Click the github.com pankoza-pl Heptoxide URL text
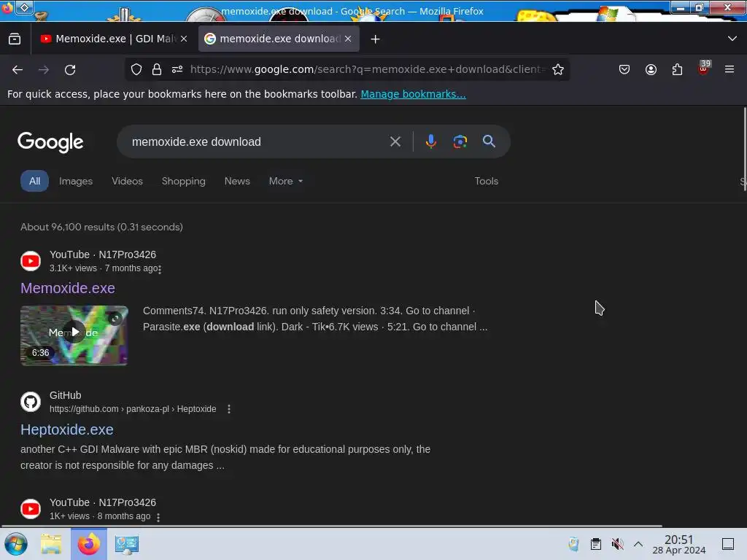 click(133, 409)
